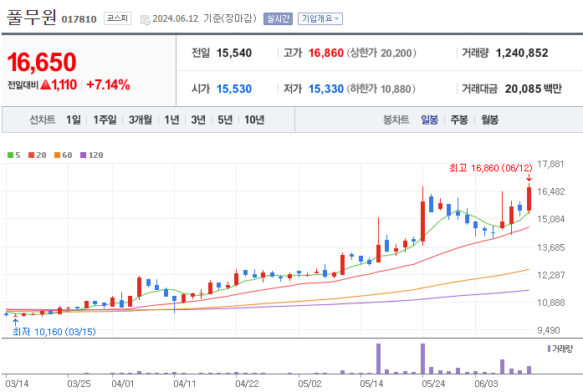The height and width of the screenshot is (392, 583).
Task: Click the +7.14% change rate
Action: pyautogui.click(x=108, y=84)
